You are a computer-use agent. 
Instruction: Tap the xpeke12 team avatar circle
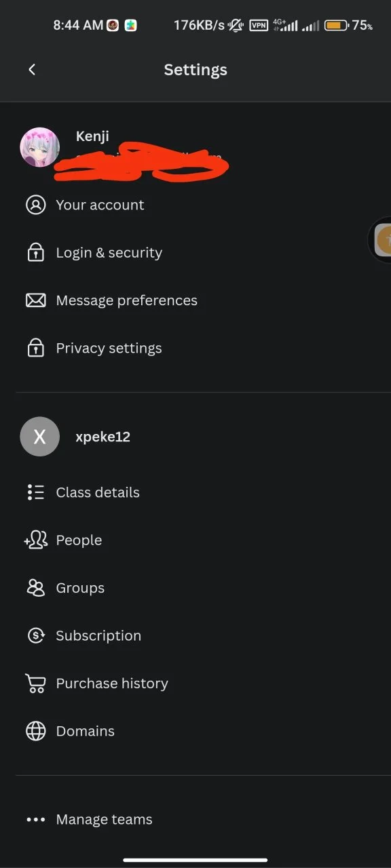click(x=39, y=437)
